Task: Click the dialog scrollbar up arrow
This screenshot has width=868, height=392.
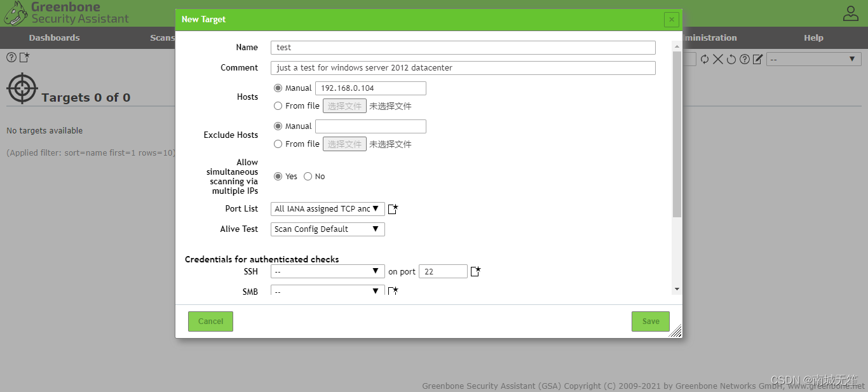Action: coord(677,45)
